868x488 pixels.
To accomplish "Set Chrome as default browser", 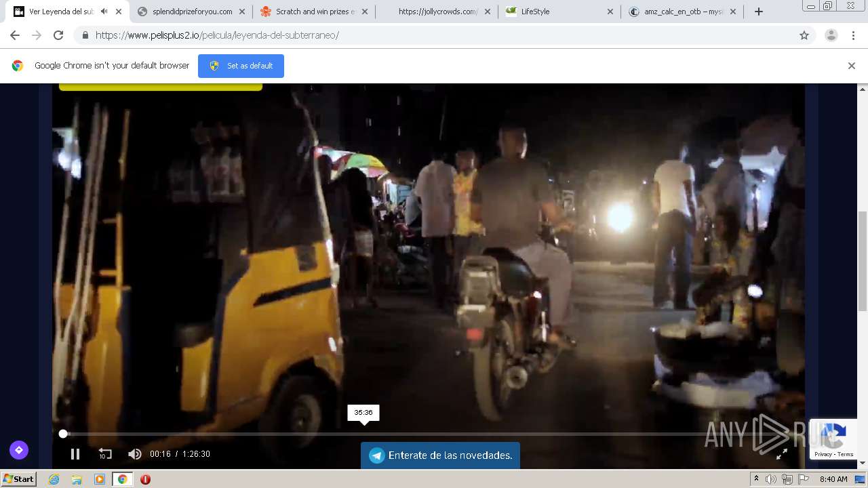I will pos(241,66).
